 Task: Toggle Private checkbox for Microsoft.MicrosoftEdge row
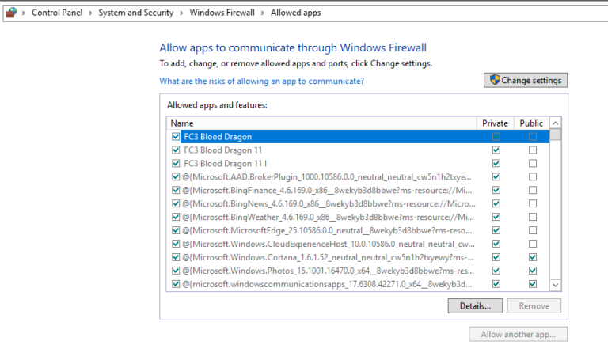(x=496, y=230)
